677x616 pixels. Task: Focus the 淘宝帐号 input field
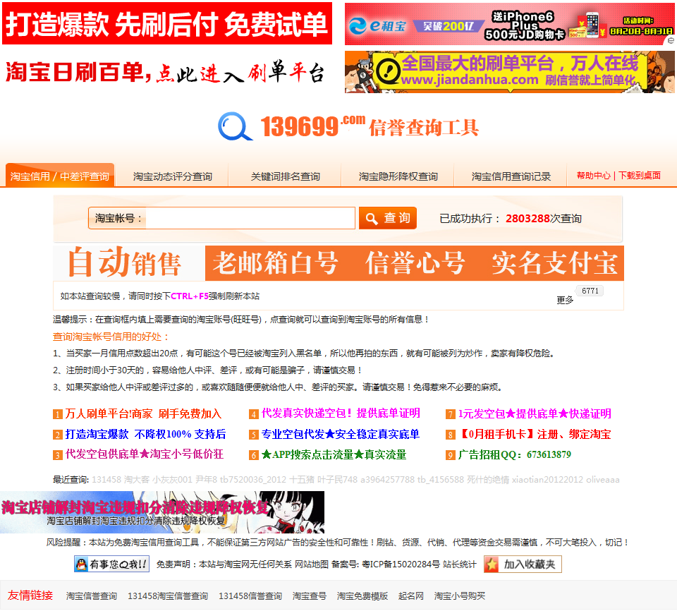click(x=250, y=218)
